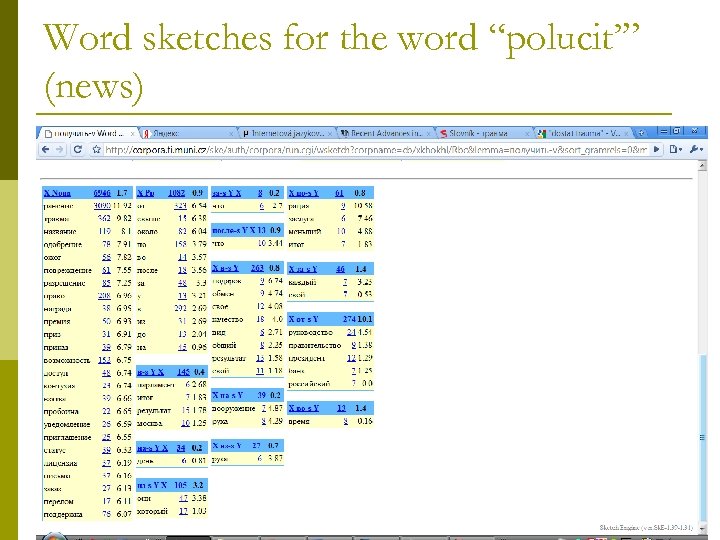Open the 153 link in возможность row
Viewport: 720px width, 540px height.
click(x=104, y=360)
